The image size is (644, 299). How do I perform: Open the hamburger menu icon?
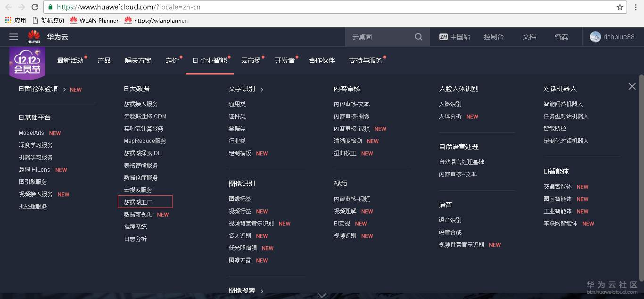[14, 37]
